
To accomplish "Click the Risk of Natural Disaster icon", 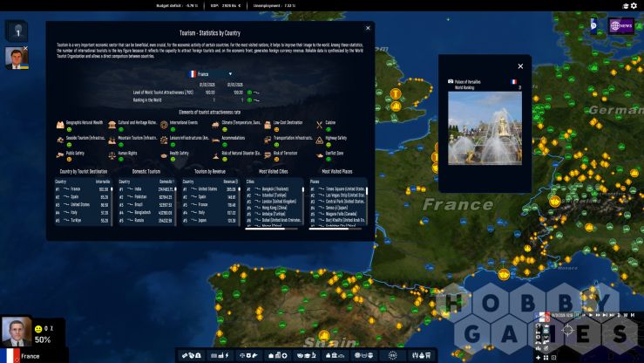I will [x=215, y=155].
